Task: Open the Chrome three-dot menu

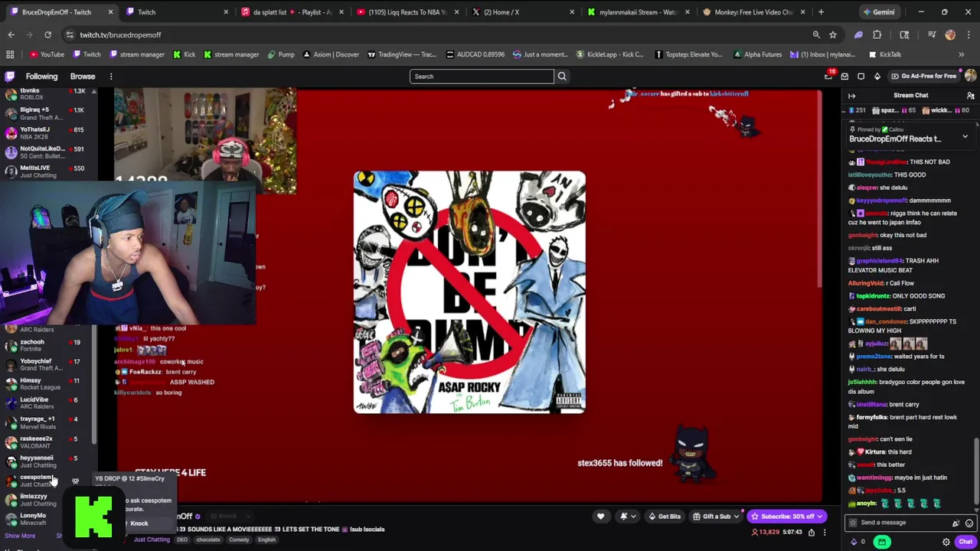Action: 969,34
